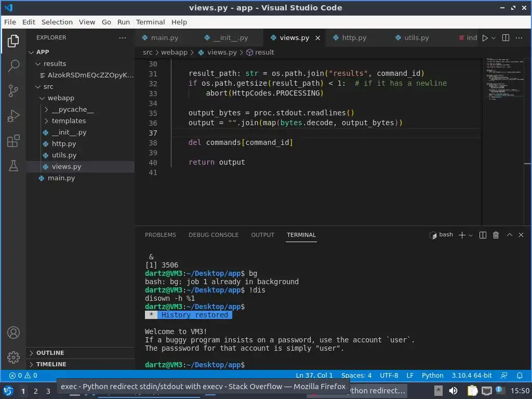
Task: Click Ln 37, Col 1 in status bar
Action: coord(314,375)
